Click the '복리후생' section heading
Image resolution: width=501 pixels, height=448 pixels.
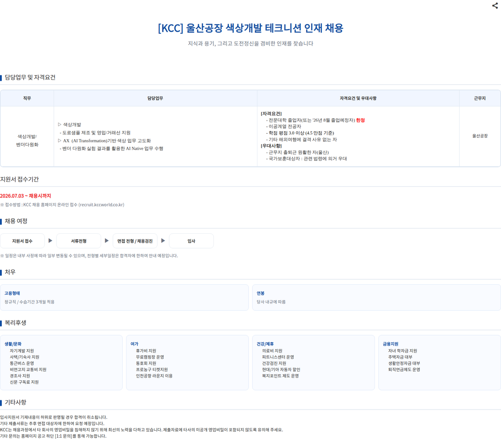coord(15,323)
